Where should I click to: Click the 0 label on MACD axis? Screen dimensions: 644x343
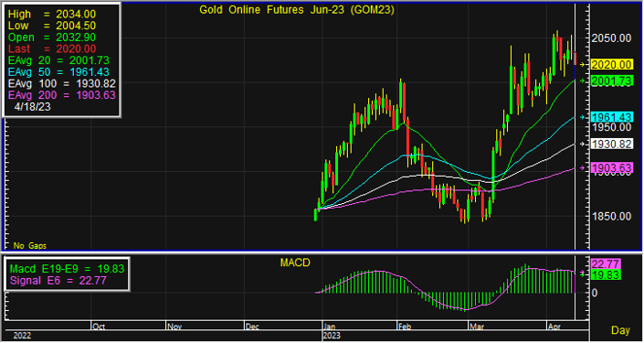[x=595, y=293]
